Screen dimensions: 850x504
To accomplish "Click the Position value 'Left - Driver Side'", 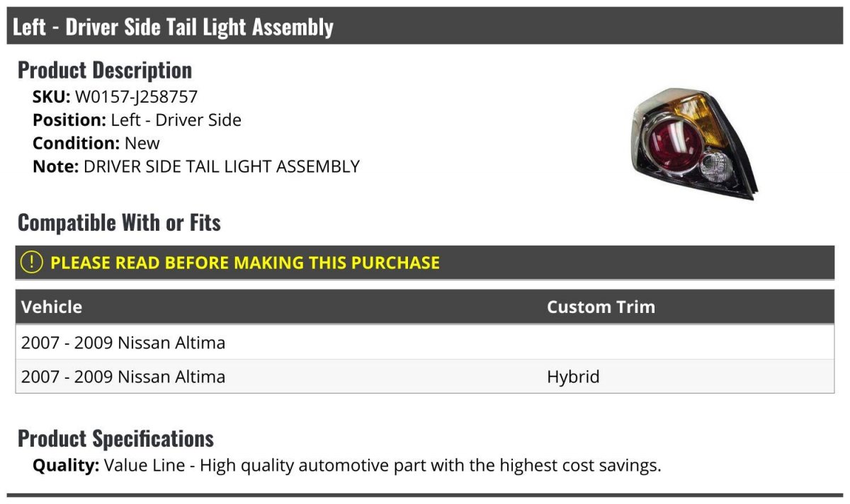I will click(176, 120).
